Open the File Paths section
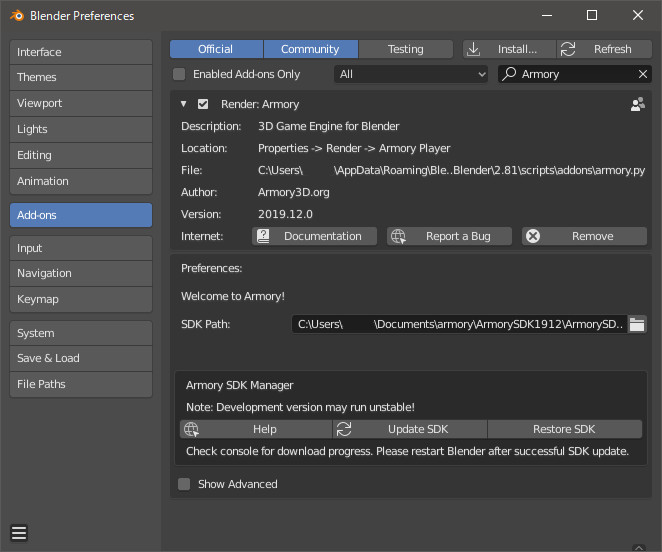The width and height of the screenshot is (662, 552). coord(81,384)
